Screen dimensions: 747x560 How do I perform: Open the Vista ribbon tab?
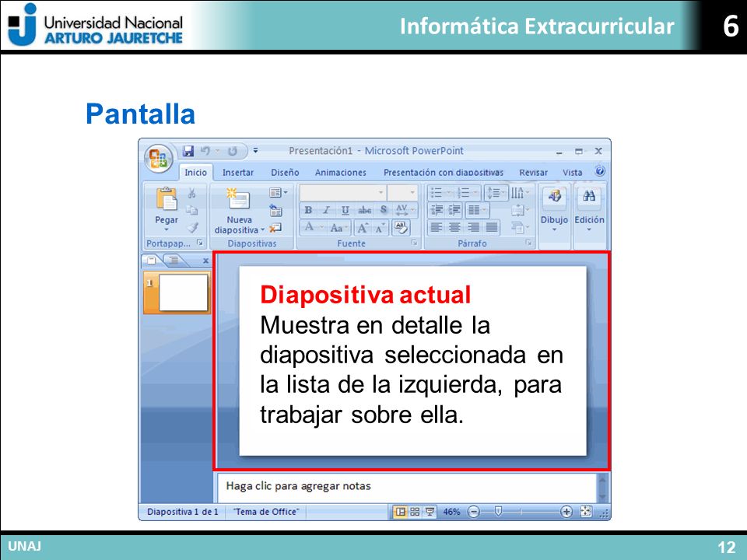pos(572,173)
